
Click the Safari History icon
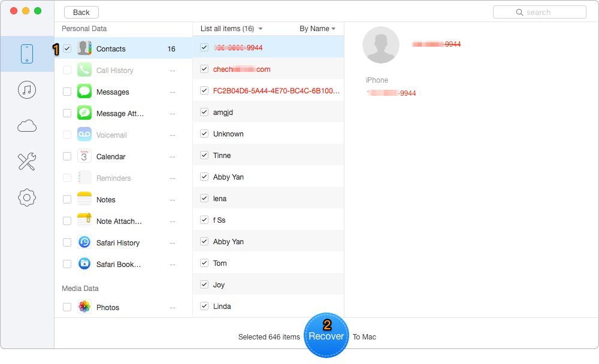tap(84, 242)
